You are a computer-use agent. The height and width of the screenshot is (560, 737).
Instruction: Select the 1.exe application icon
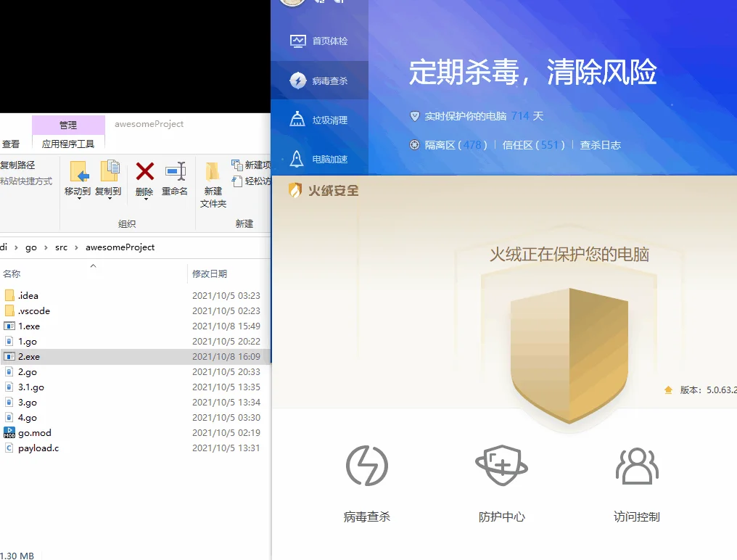pyautogui.click(x=9, y=326)
